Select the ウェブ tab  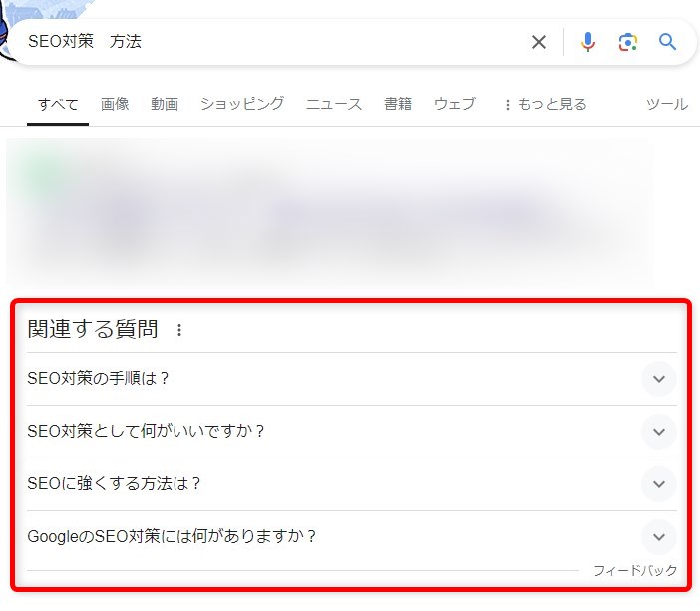click(454, 104)
